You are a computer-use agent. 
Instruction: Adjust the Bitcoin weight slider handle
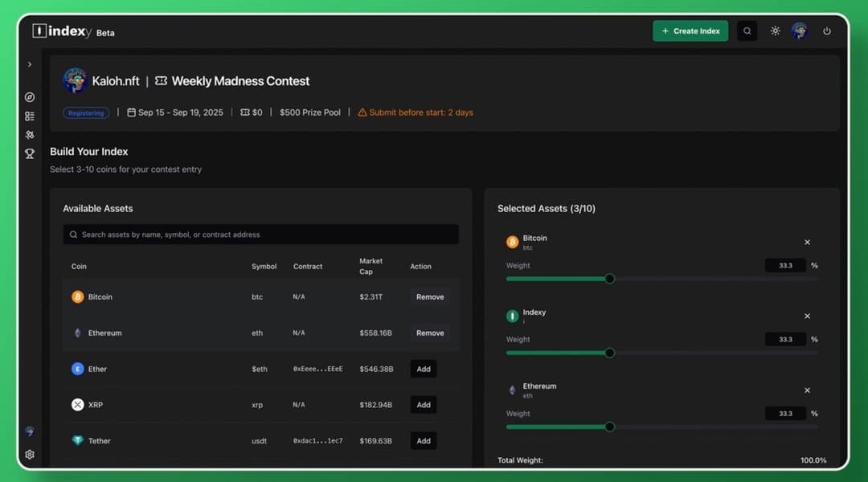tap(609, 279)
